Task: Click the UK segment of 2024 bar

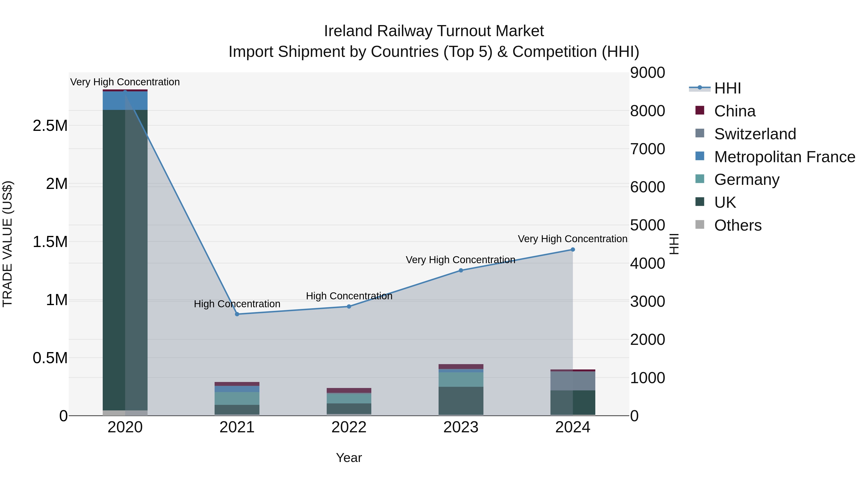Action: click(x=573, y=403)
